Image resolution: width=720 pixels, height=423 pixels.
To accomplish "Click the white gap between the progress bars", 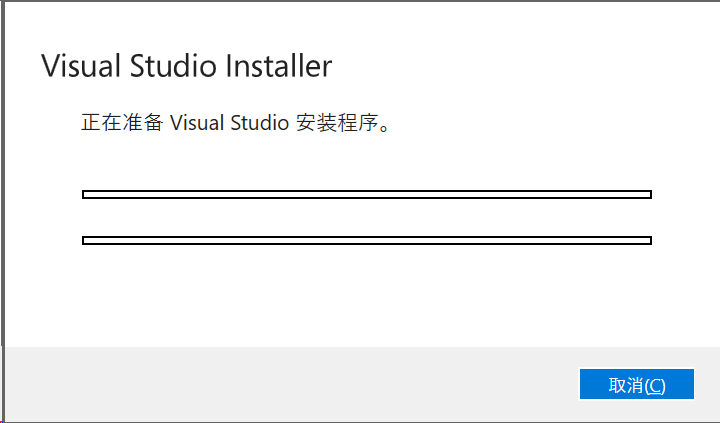I will pos(366,217).
